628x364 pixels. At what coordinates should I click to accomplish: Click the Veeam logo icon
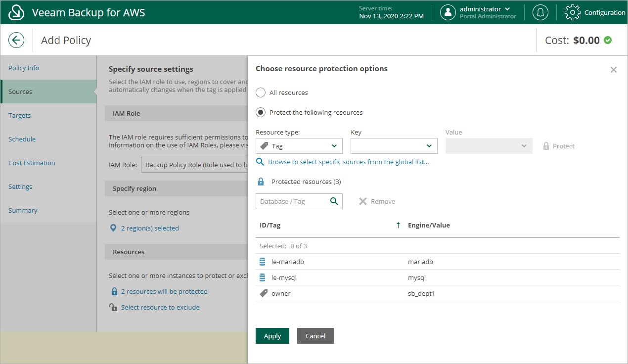(x=16, y=12)
